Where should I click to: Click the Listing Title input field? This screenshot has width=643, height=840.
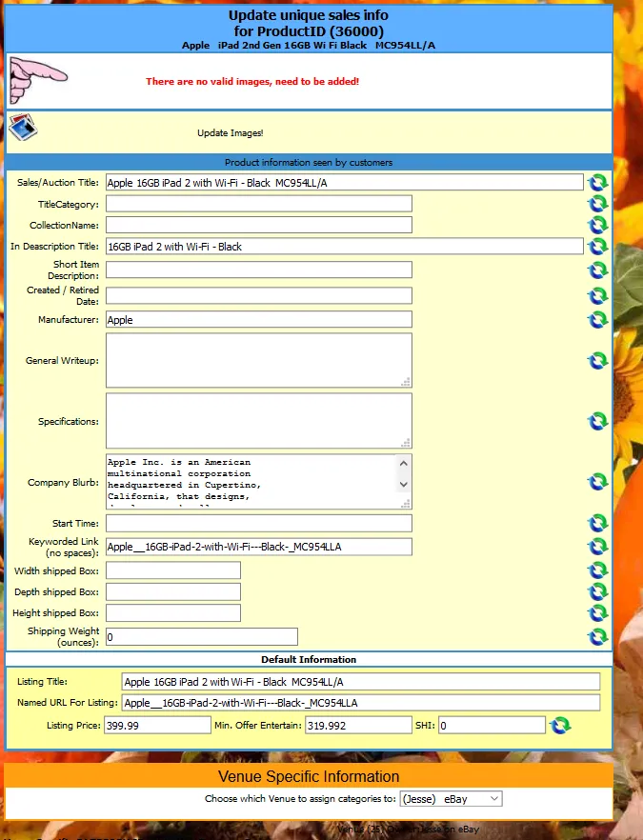(x=361, y=682)
